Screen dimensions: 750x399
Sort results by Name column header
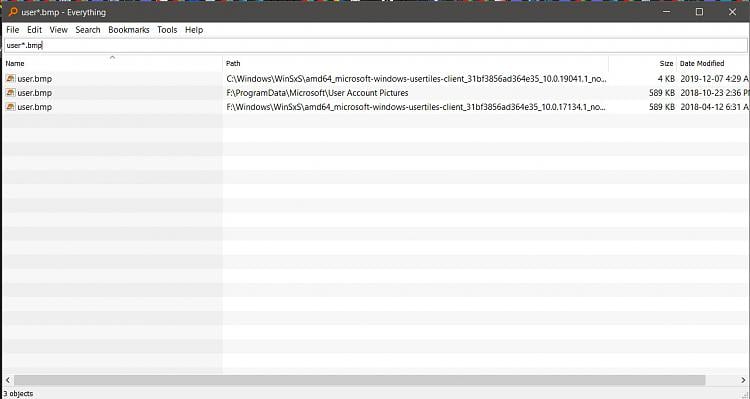[112, 63]
